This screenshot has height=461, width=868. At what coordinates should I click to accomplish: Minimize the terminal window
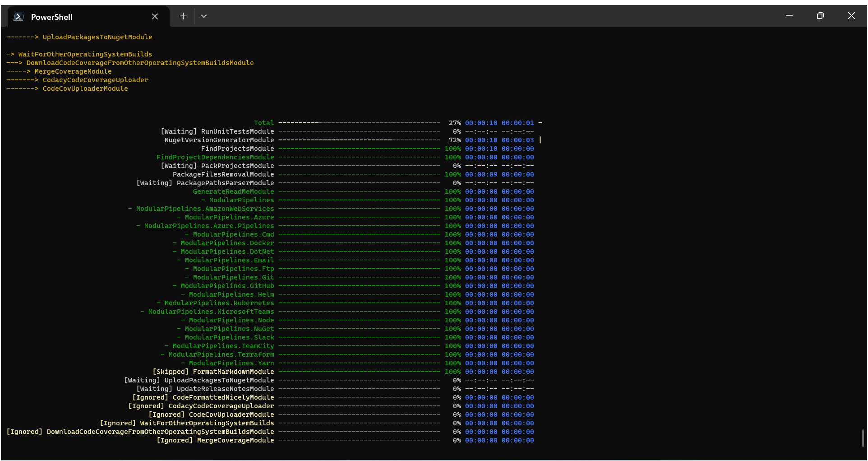[789, 16]
